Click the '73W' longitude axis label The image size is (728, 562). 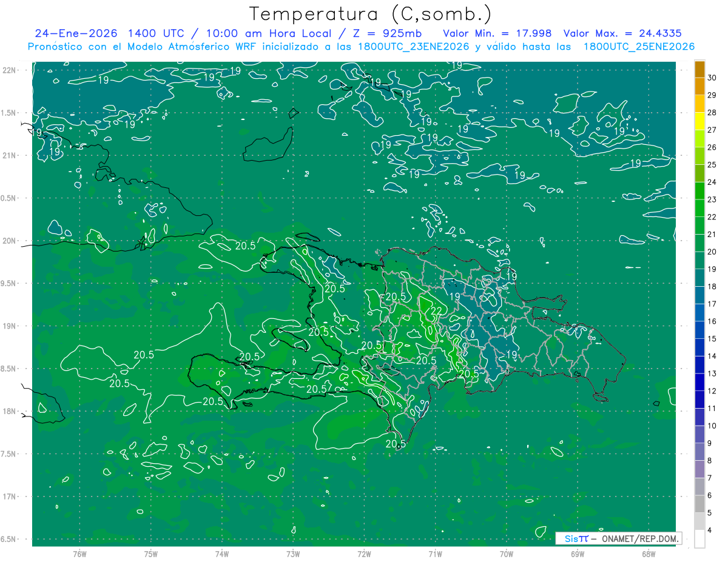point(293,554)
